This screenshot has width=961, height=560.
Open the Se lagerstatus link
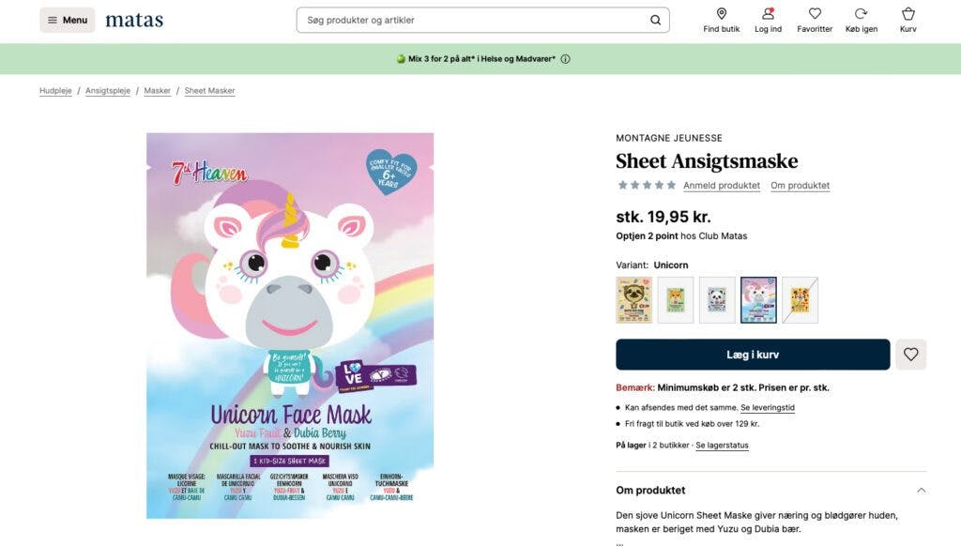(x=722, y=446)
